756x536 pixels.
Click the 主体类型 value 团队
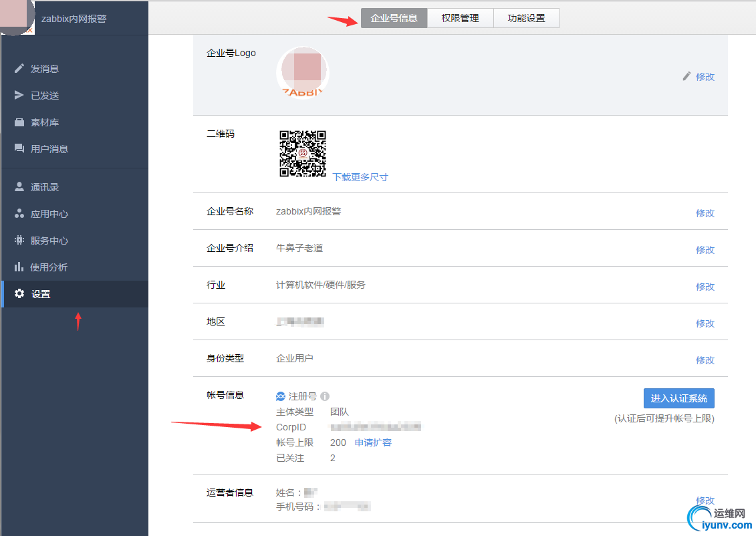click(340, 412)
